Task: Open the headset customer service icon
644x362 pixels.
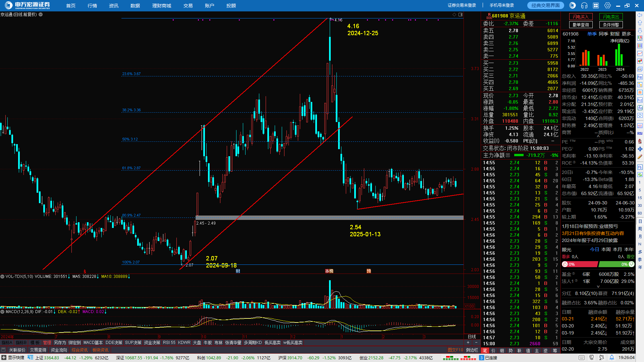Action: (x=584, y=5)
